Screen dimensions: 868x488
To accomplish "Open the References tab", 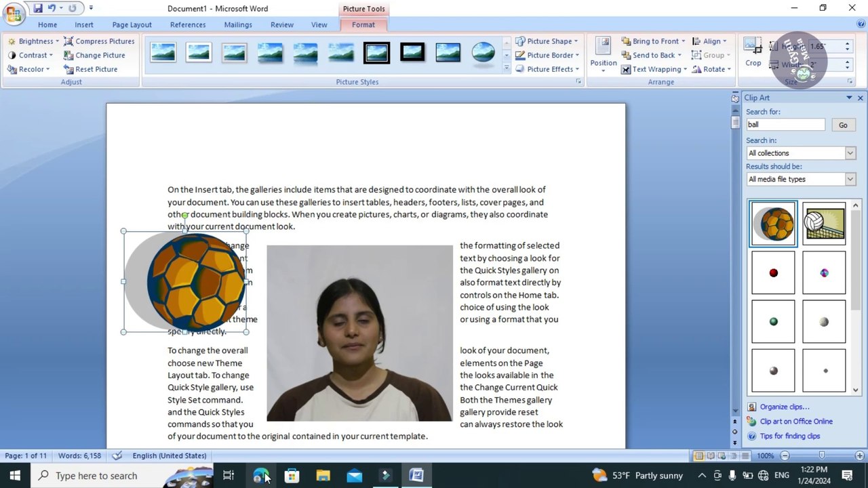I will (188, 25).
